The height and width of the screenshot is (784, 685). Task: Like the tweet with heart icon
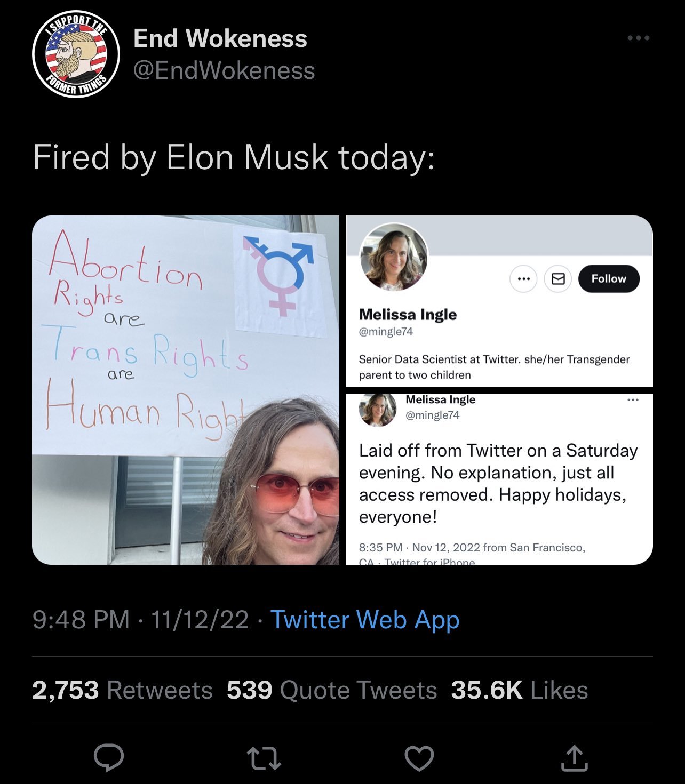tap(419, 758)
